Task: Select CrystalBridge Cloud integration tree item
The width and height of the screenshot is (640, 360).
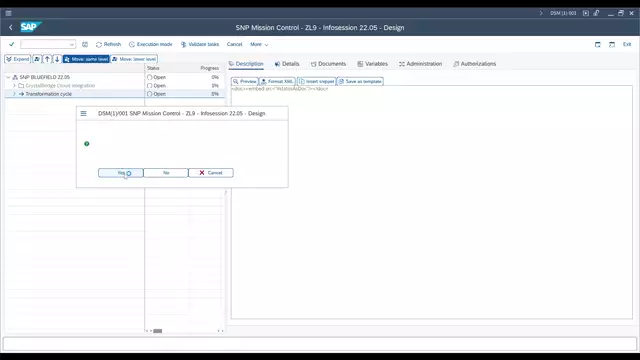Action: (x=60, y=86)
